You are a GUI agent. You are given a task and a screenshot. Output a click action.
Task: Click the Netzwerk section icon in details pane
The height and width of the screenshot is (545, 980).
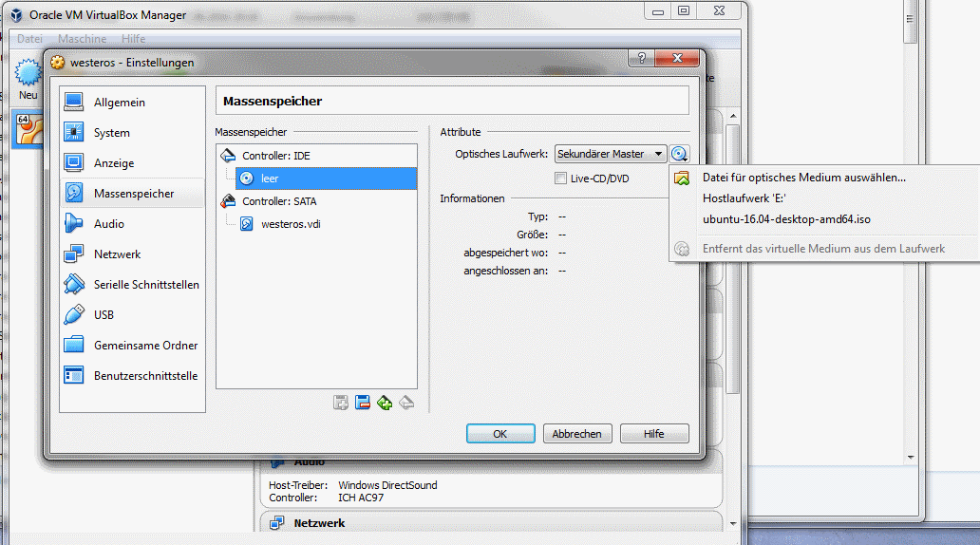(x=277, y=523)
